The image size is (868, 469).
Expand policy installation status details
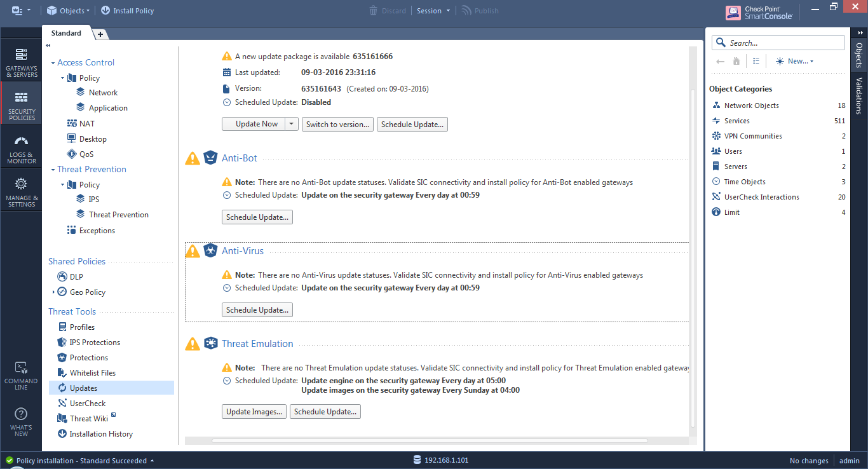[x=152, y=461]
